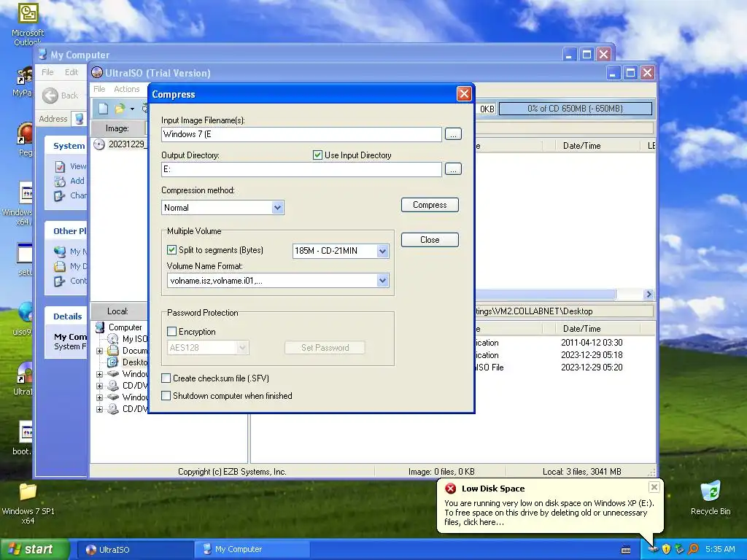747x560 pixels.
Task: Expand the last CD/DVD drive node
Action: coord(99,409)
